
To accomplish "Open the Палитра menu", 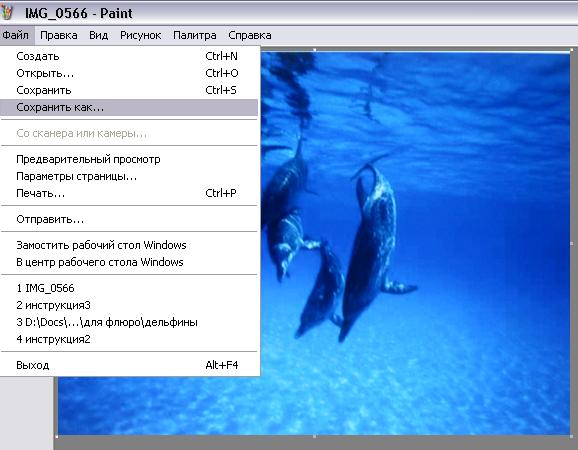I will click(x=195, y=35).
